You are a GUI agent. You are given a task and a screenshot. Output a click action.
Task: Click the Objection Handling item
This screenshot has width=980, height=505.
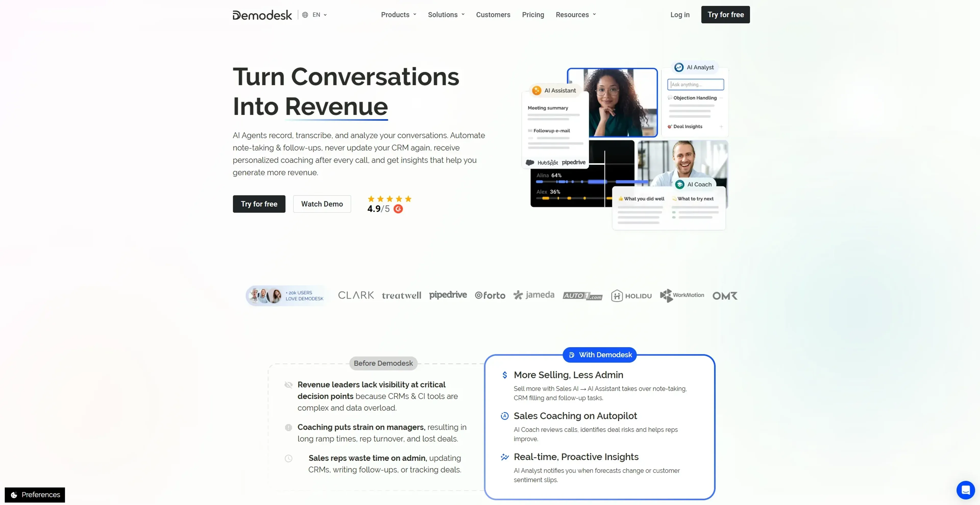click(x=695, y=98)
